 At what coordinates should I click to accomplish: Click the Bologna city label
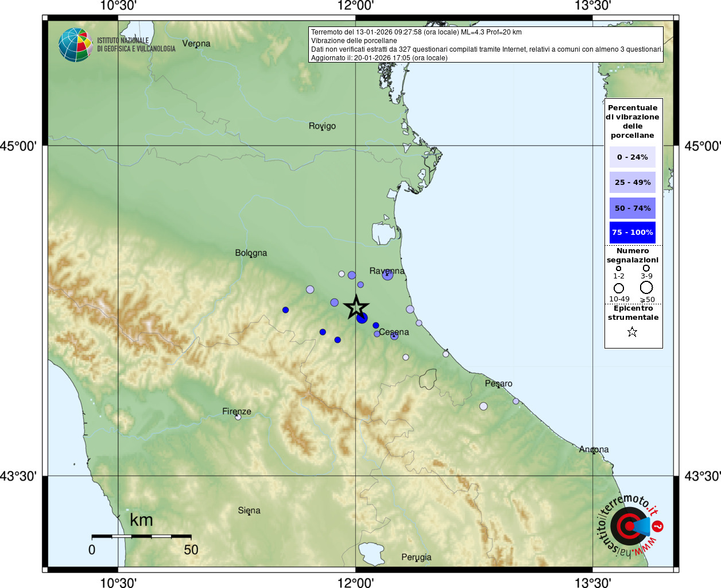(251, 253)
